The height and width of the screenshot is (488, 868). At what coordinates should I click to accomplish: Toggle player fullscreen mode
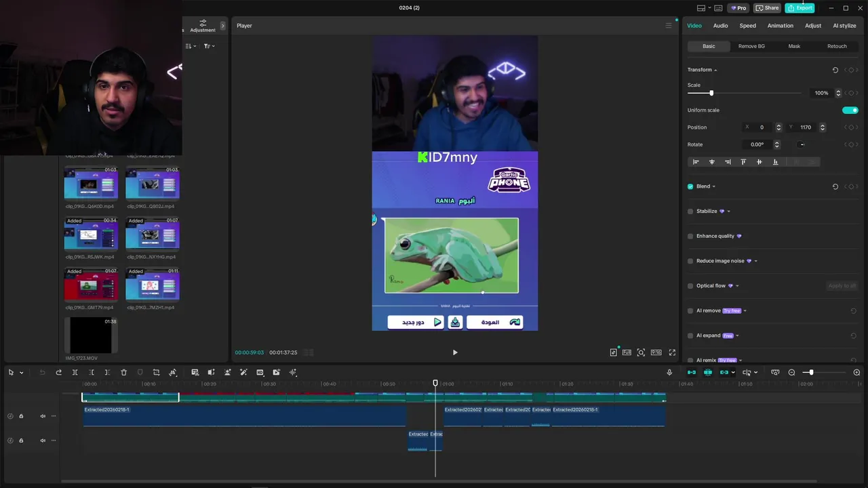(x=672, y=352)
